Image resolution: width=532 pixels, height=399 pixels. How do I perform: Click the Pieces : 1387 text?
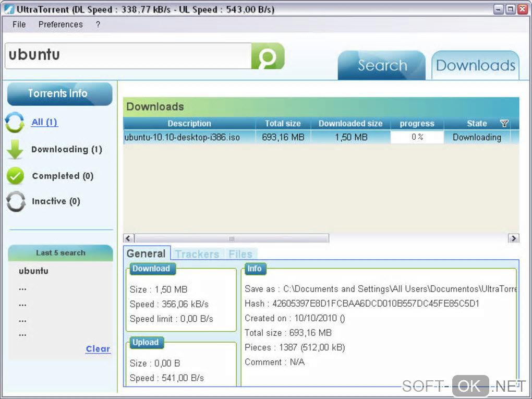pos(295,347)
